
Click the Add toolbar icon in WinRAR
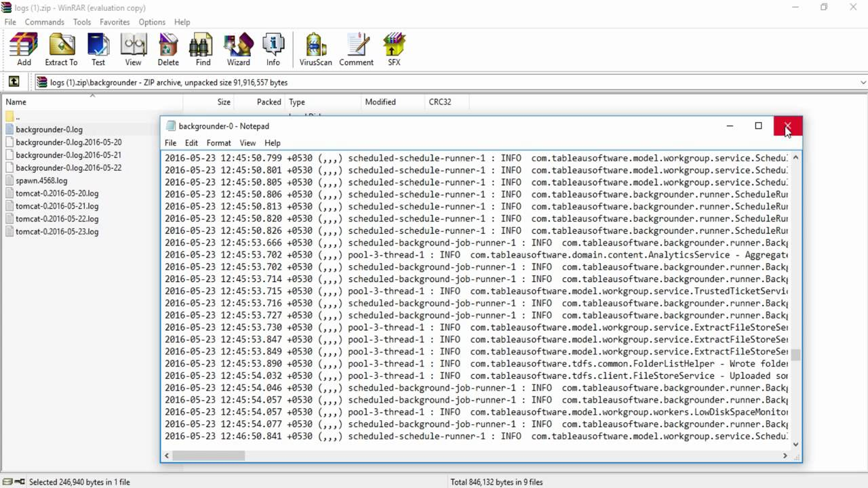[x=24, y=50]
